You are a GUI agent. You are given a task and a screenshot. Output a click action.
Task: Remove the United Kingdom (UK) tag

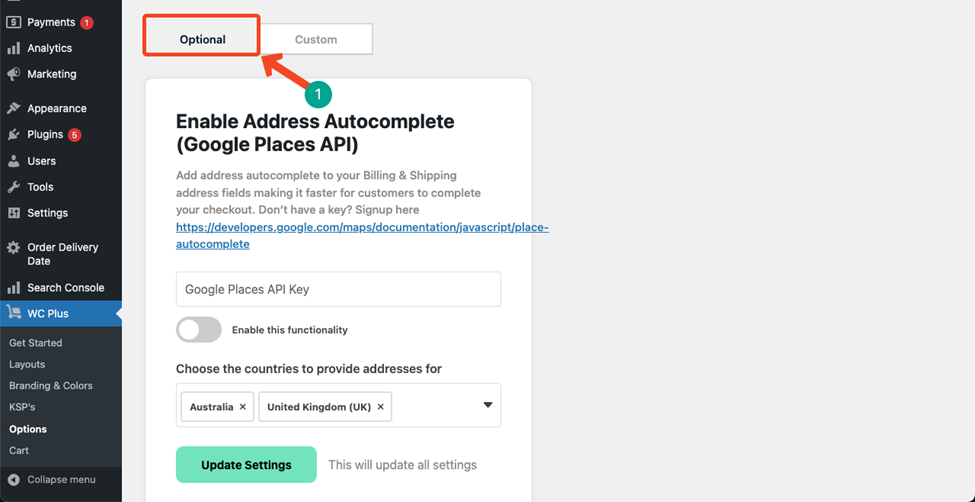[x=381, y=407]
